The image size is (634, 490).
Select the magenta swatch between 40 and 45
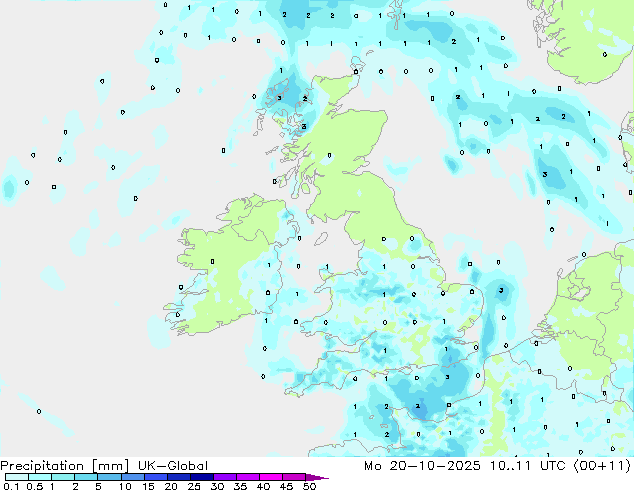click(271, 477)
